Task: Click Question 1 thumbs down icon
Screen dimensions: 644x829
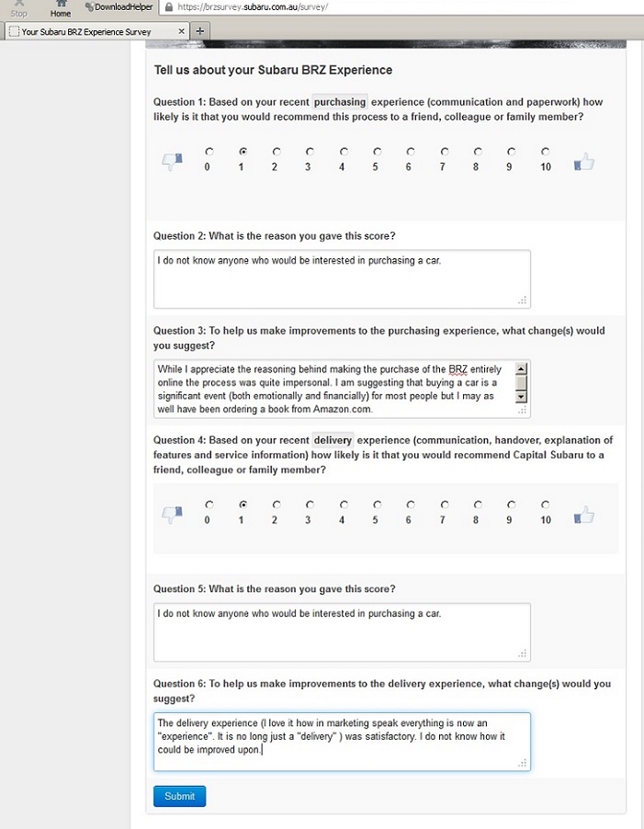Action: pos(172,163)
